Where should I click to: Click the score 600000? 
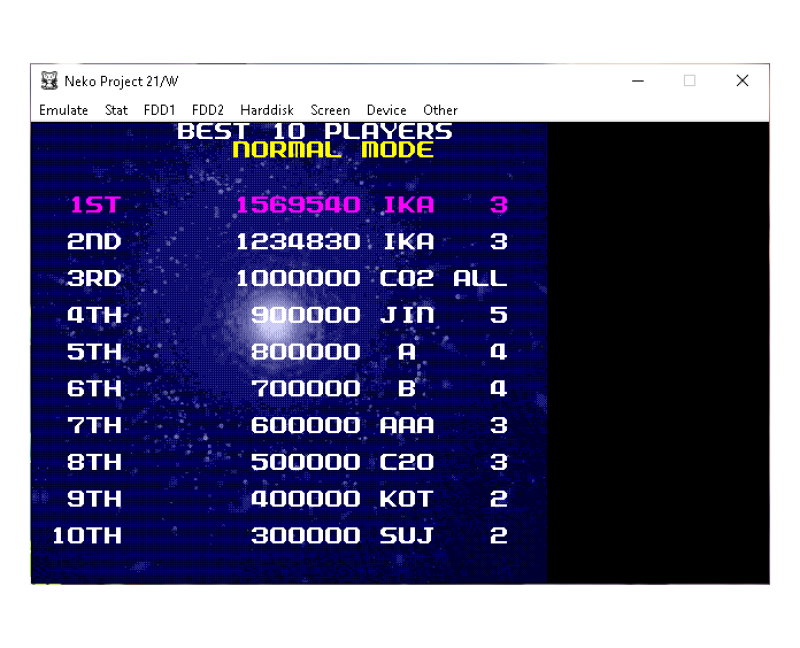click(x=306, y=426)
